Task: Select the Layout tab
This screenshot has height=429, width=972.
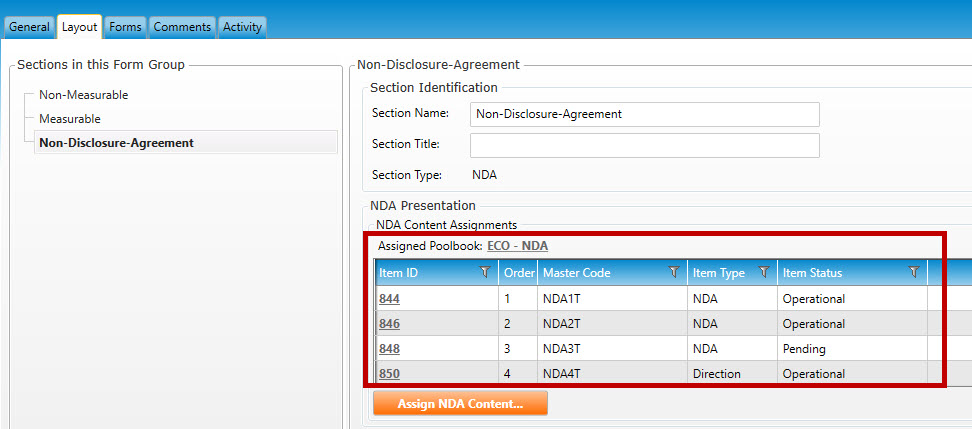Action: click(x=79, y=27)
